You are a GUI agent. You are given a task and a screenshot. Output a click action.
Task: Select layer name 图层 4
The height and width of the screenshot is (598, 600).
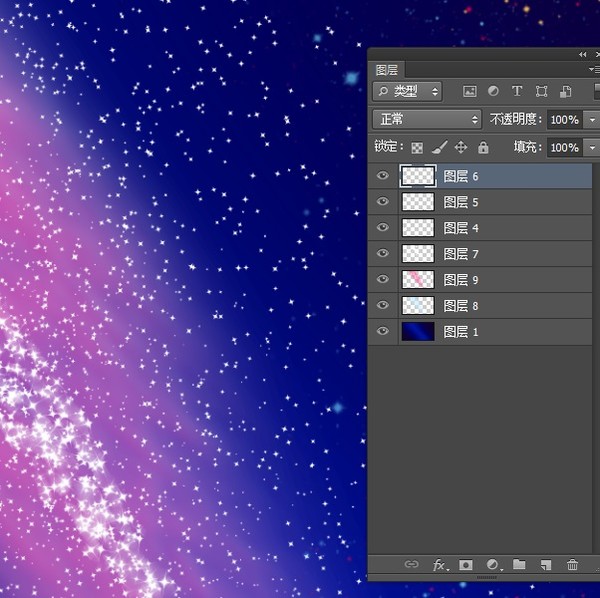point(461,228)
